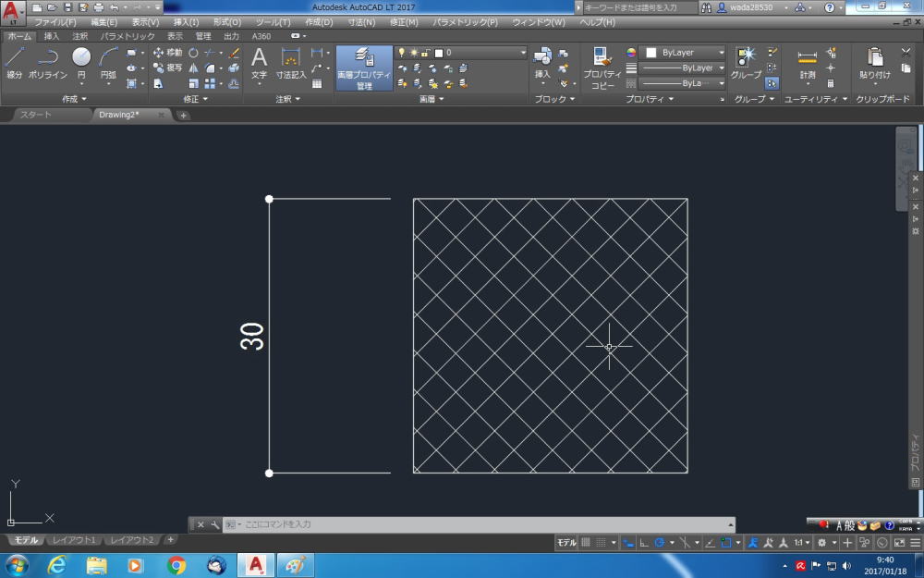Click the Save icon in quick access toolbar

click(67, 7)
